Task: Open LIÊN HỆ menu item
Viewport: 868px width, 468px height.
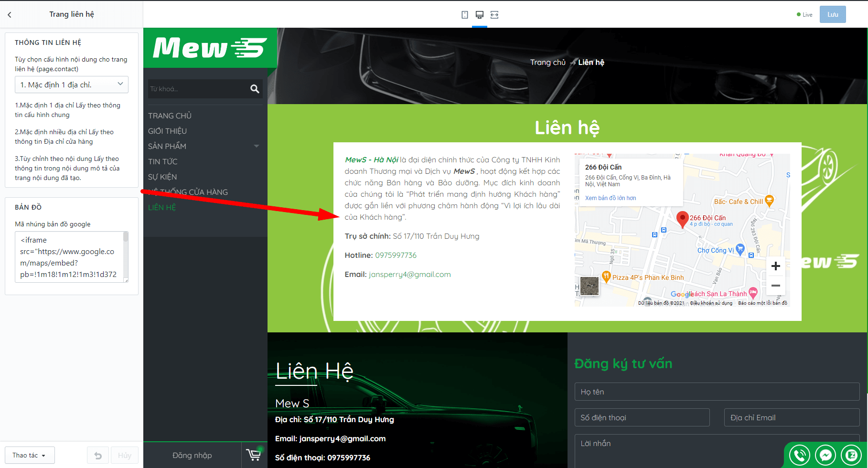Action: tap(162, 207)
